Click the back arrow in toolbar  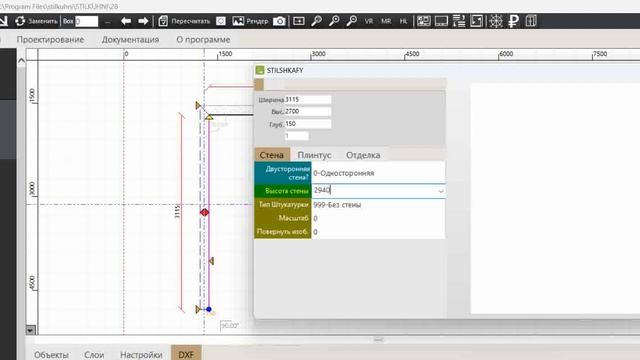coord(126,21)
